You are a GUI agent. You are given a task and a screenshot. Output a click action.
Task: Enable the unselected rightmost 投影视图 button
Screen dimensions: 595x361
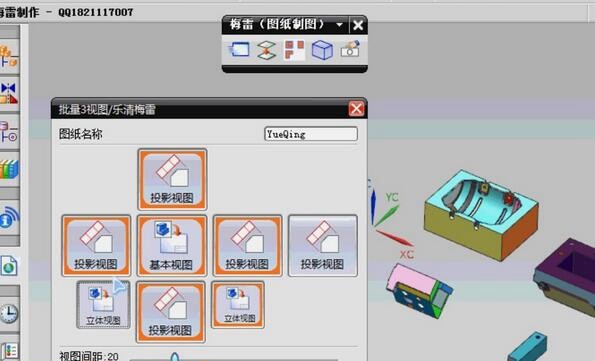[323, 246]
